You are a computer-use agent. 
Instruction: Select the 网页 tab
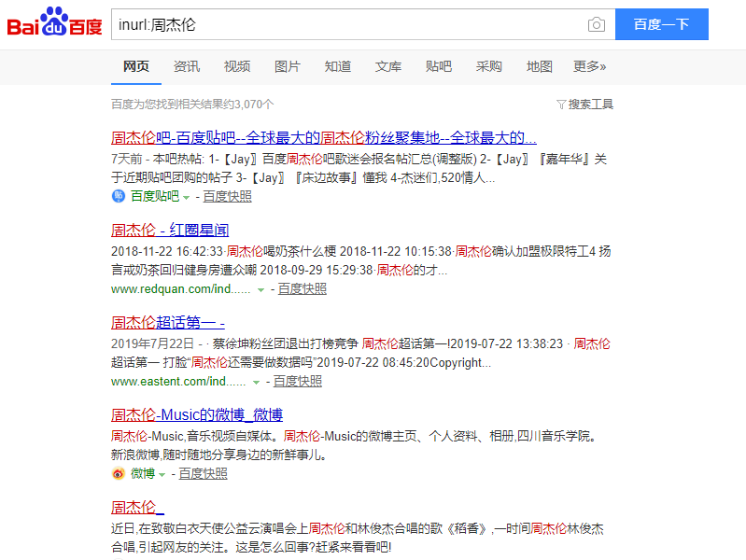(136, 66)
